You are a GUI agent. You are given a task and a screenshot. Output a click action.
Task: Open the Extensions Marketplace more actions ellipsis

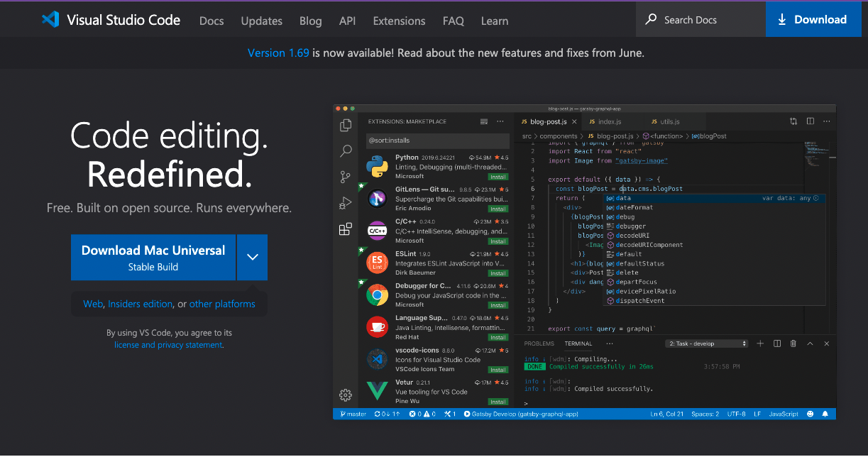click(x=500, y=121)
